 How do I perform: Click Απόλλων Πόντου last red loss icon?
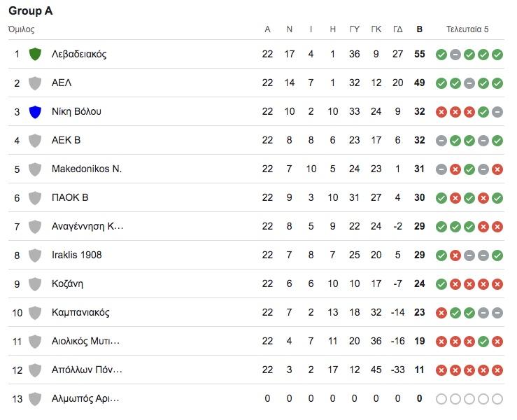tap(497, 370)
